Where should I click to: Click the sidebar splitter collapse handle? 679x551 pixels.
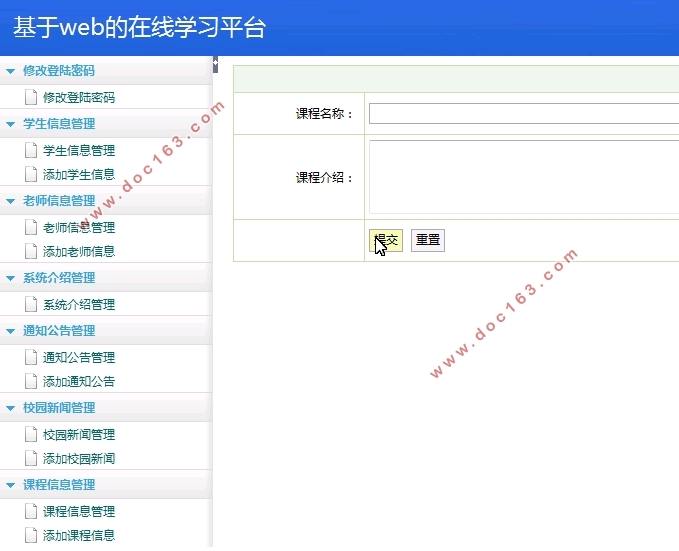point(215,65)
